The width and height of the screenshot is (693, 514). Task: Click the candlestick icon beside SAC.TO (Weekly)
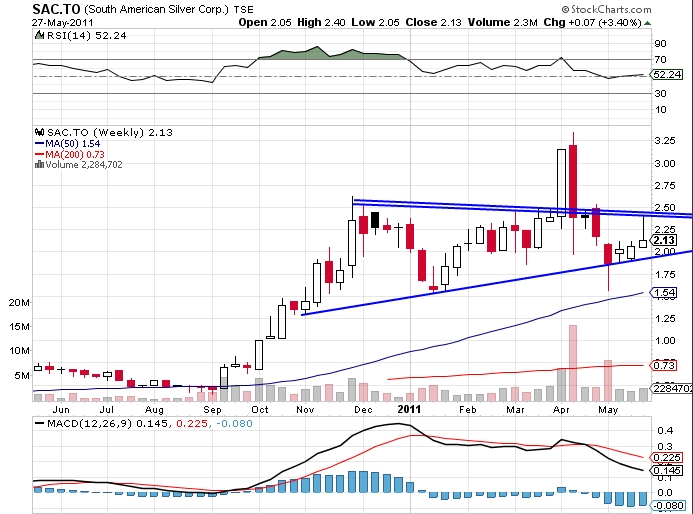39,132
